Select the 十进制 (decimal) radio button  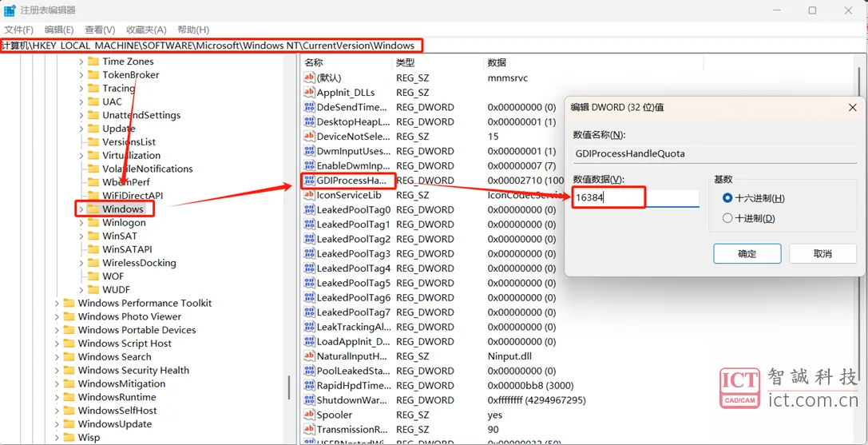point(727,218)
